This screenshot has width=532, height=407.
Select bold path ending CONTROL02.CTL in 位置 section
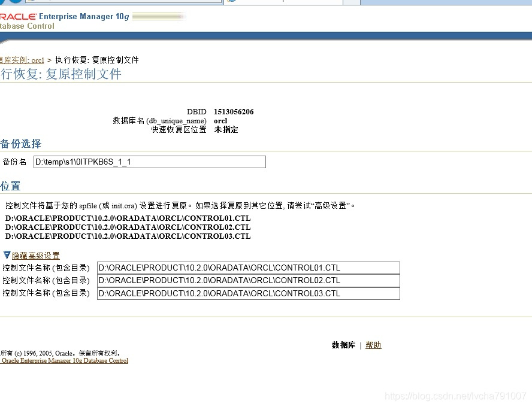coord(128,227)
